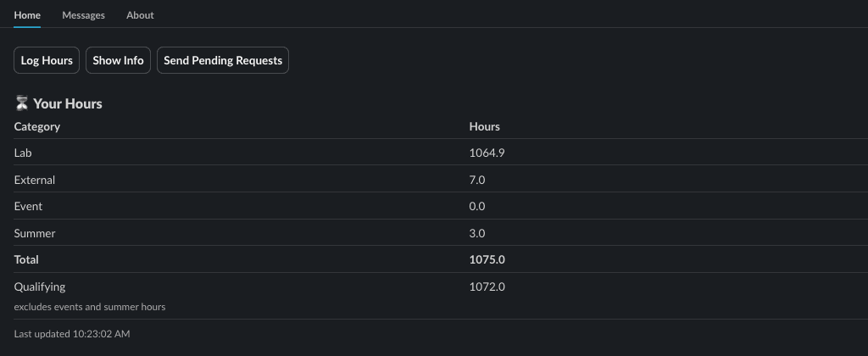Send Pending Requests via the button
868x356 pixels.
coord(223,61)
